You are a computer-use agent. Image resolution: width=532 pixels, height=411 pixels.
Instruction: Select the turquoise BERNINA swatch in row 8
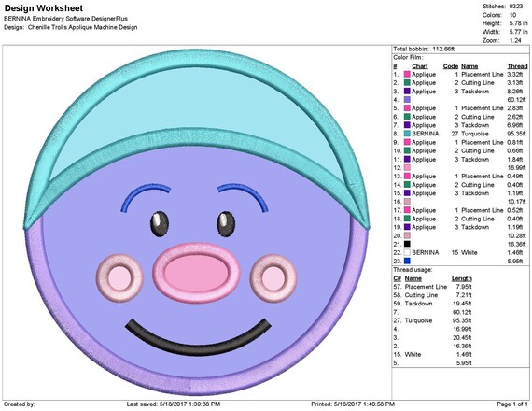407,134
